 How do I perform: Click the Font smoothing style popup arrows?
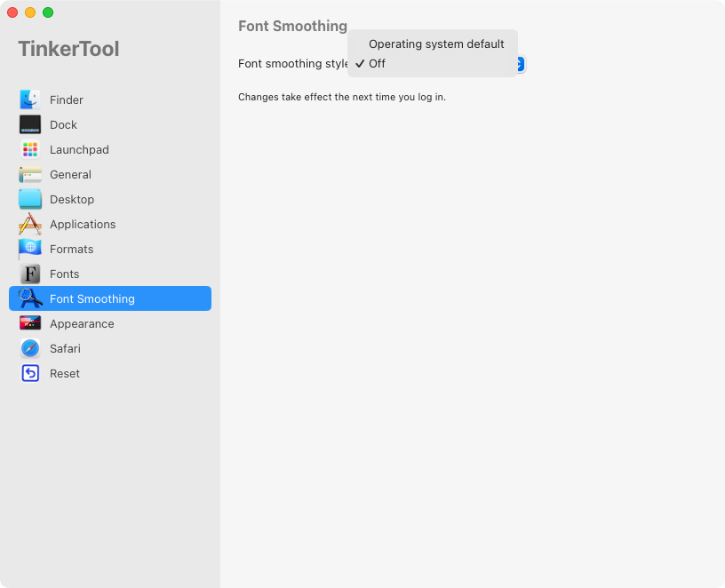521,64
